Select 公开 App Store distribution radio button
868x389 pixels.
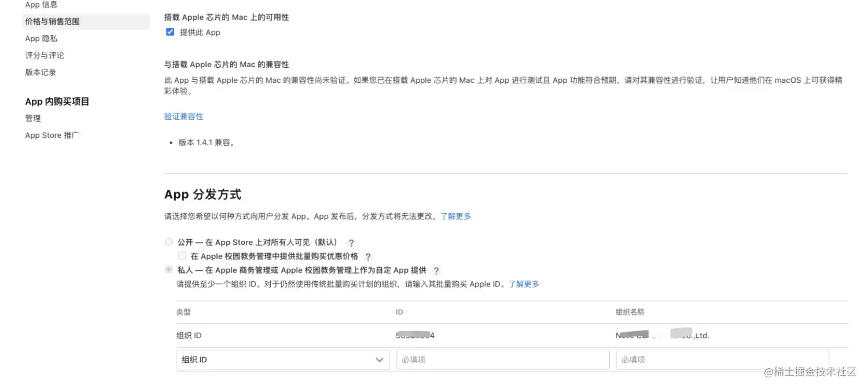(x=169, y=242)
